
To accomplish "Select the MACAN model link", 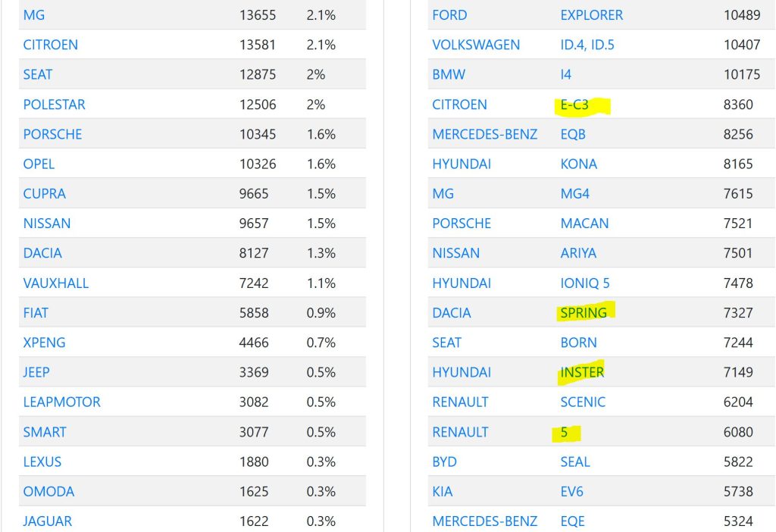I will tap(584, 224).
